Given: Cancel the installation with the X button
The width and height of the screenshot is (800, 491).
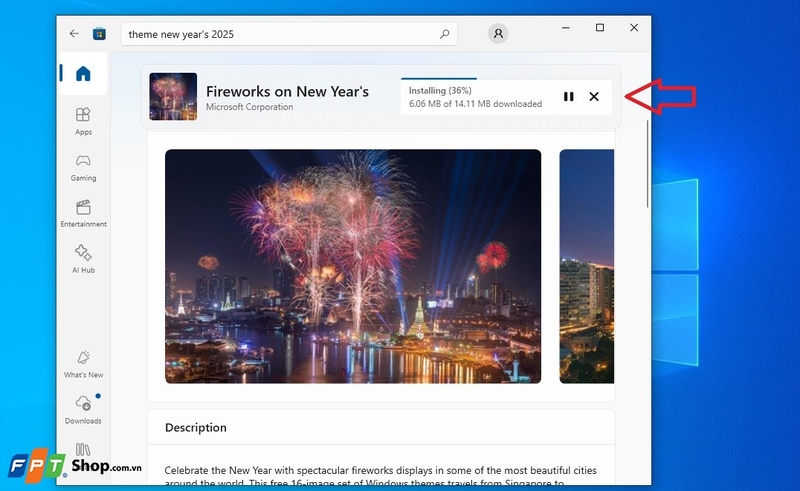Looking at the screenshot, I should 594,96.
